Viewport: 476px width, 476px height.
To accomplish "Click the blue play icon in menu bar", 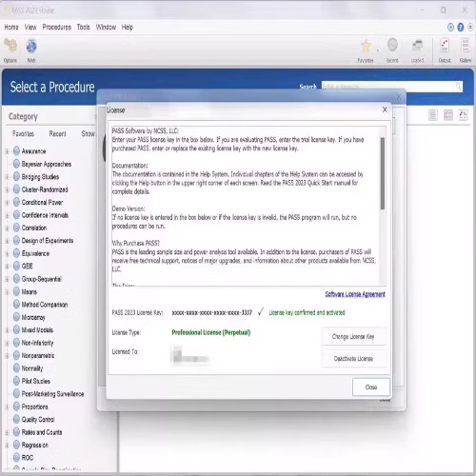I will (x=450, y=28).
